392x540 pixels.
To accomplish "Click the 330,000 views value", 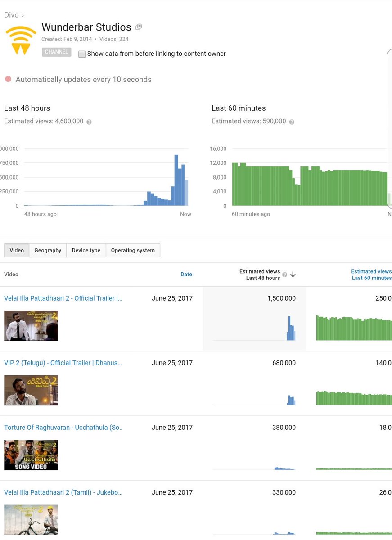I will coord(284,492).
